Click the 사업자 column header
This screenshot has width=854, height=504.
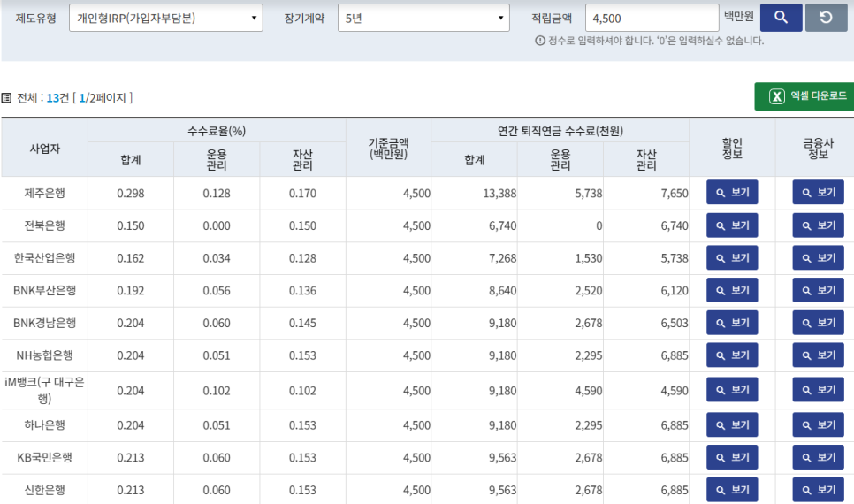click(x=45, y=149)
